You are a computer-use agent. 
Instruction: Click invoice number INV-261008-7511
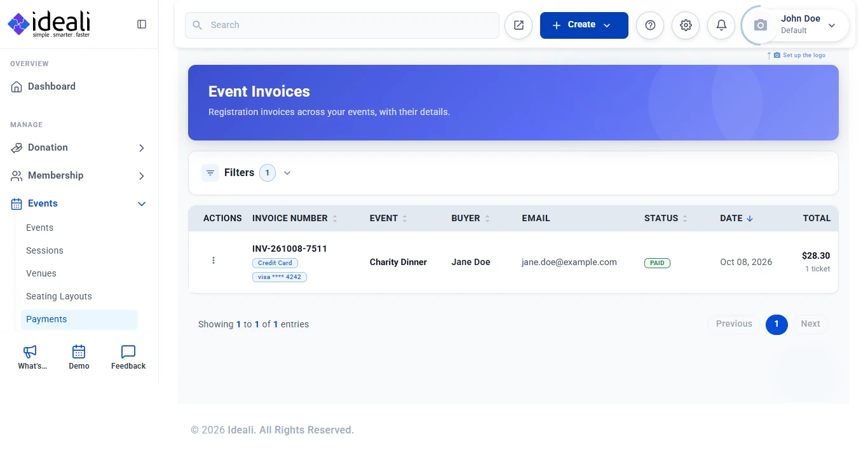point(290,249)
